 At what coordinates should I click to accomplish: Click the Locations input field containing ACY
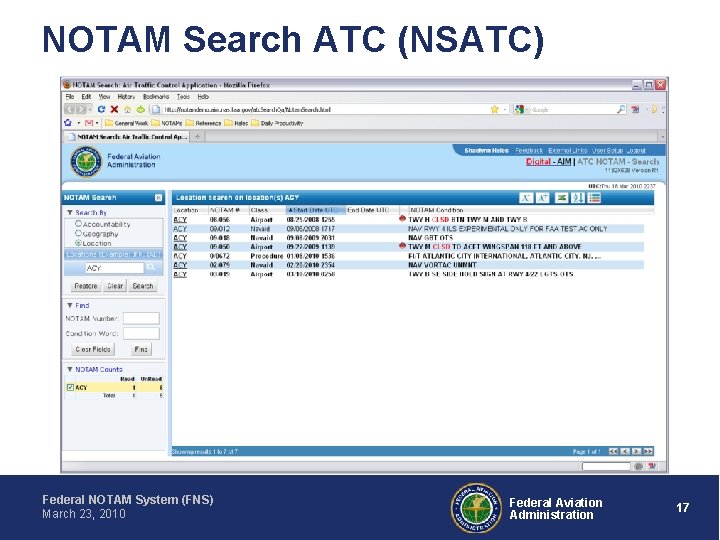click(114, 268)
